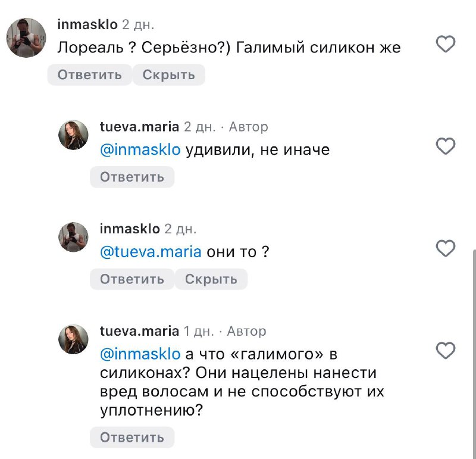Screen dimensions: 476x459
Task: Click the «2 дн.» timestamp on top comment
Action: tap(137, 25)
